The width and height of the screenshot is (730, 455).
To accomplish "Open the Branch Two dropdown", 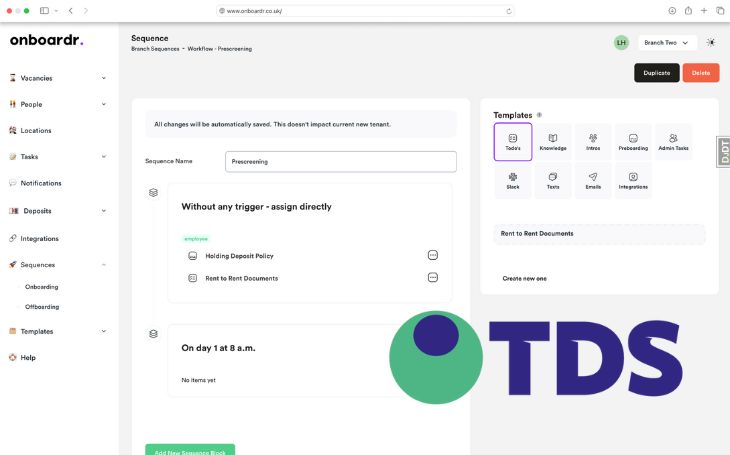I will (667, 42).
